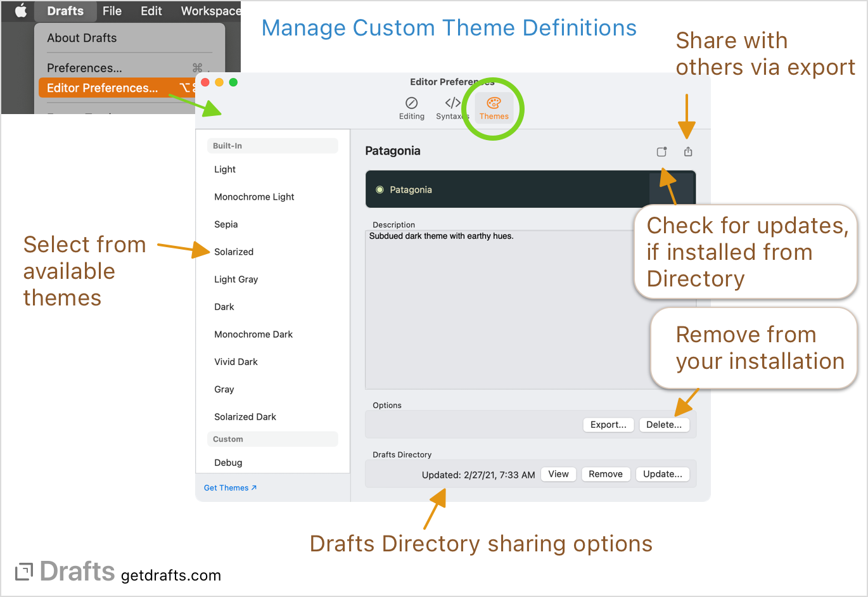The width and height of the screenshot is (868, 597).
Task: Remove theme from Drafts Directory
Action: [605, 474]
